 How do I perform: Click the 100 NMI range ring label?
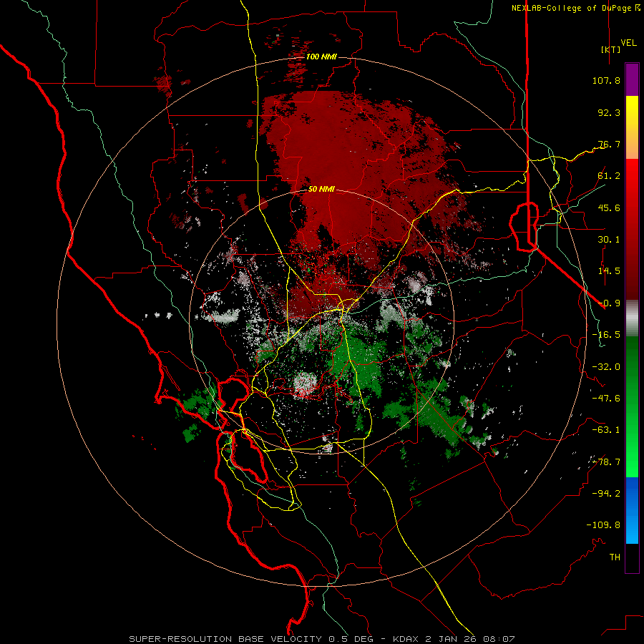(321, 57)
